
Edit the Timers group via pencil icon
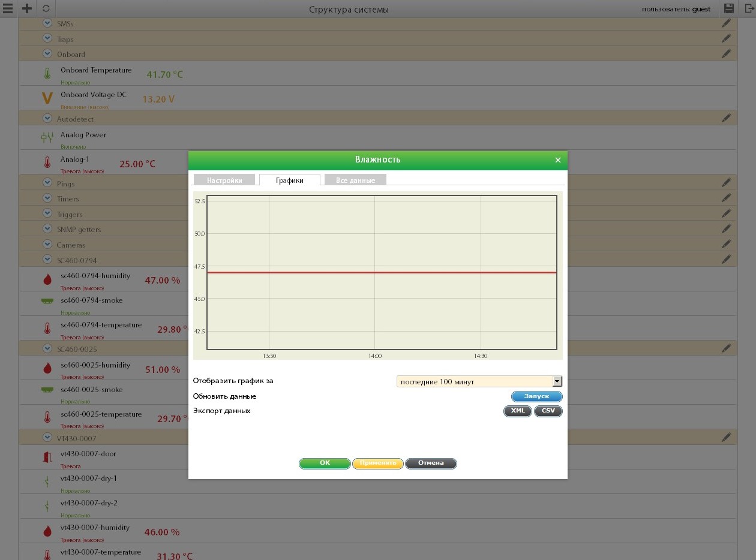click(727, 198)
